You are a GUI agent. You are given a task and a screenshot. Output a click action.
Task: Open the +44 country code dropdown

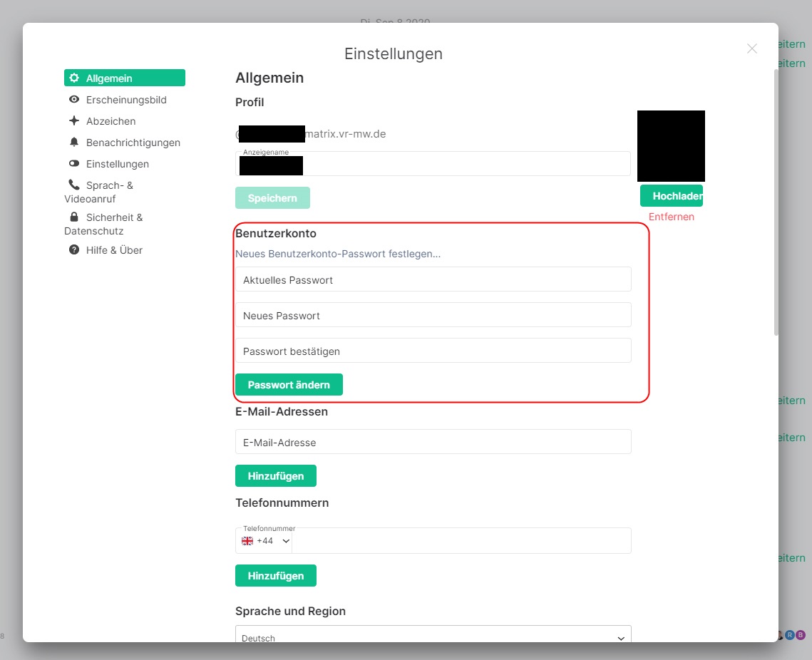pos(264,541)
